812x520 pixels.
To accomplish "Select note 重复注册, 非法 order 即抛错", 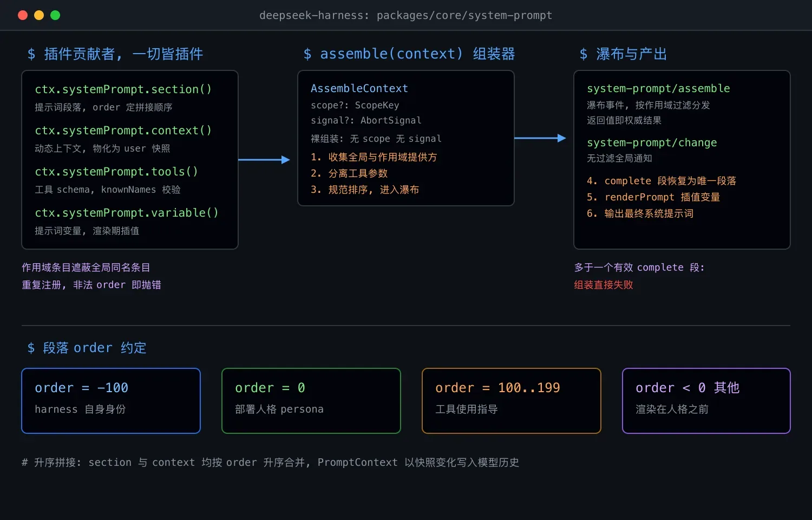I will (x=91, y=285).
